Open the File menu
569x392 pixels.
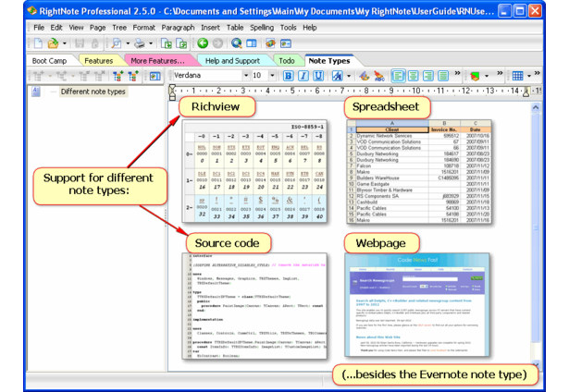(39, 28)
